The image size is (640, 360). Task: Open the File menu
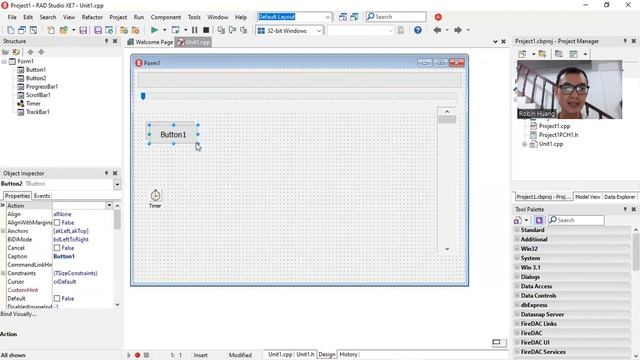(12, 17)
